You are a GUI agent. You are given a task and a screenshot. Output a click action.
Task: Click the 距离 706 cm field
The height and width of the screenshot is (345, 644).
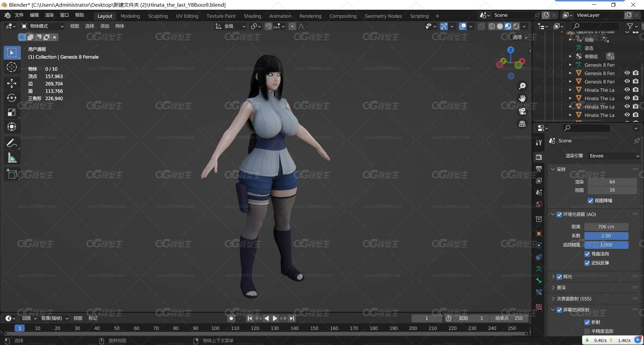606,227
